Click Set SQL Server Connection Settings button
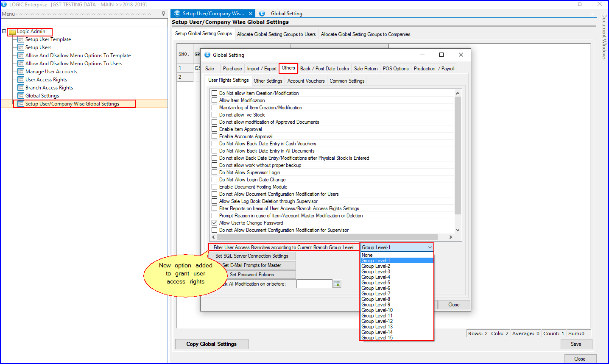The height and width of the screenshot is (364, 609). point(251,256)
